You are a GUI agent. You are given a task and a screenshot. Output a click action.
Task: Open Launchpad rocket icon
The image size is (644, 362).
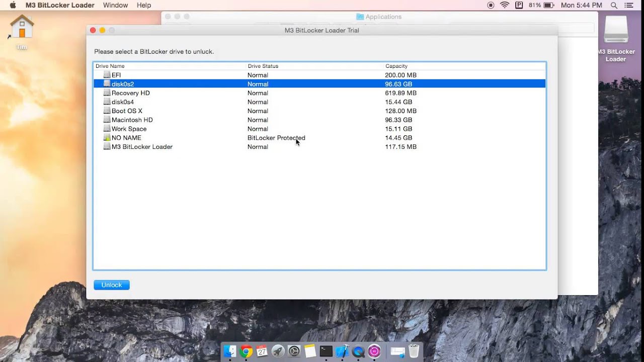278,351
